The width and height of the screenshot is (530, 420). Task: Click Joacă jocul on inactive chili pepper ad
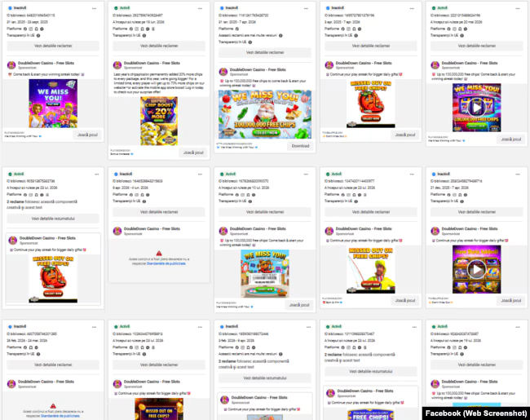pyautogui.click(x=405, y=135)
